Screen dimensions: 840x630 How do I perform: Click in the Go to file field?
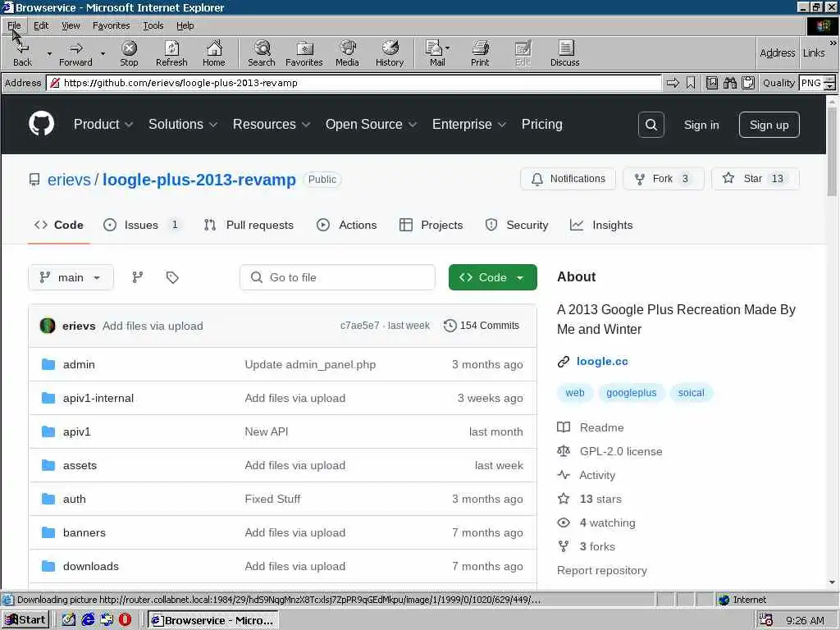(337, 277)
